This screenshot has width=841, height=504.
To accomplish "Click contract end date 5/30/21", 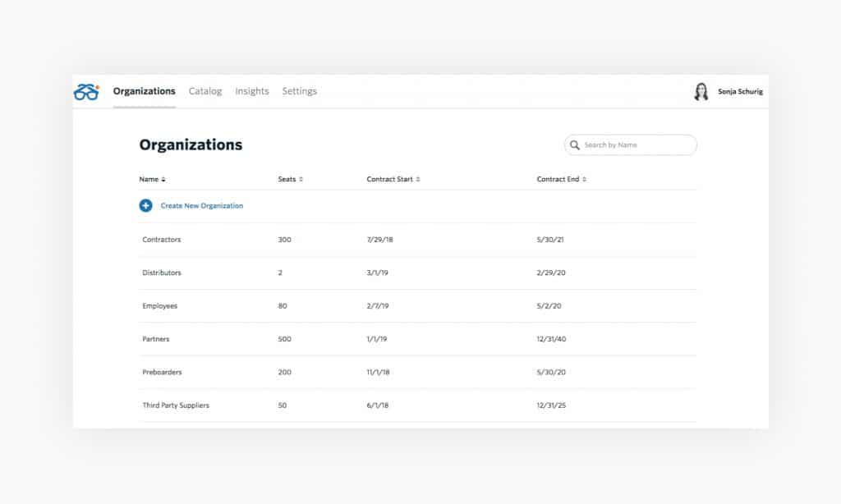I will pyautogui.click(x=550, y=240).
